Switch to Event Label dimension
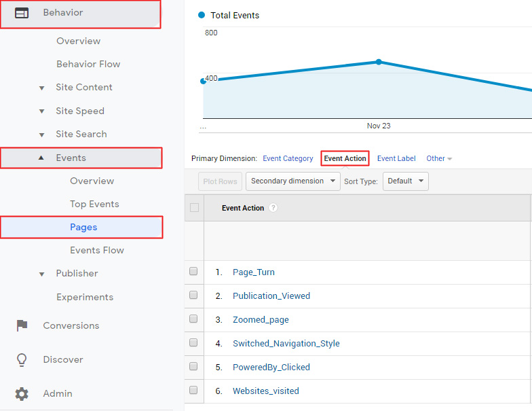This screenshot has width=532, height=411. pos(396,158)
